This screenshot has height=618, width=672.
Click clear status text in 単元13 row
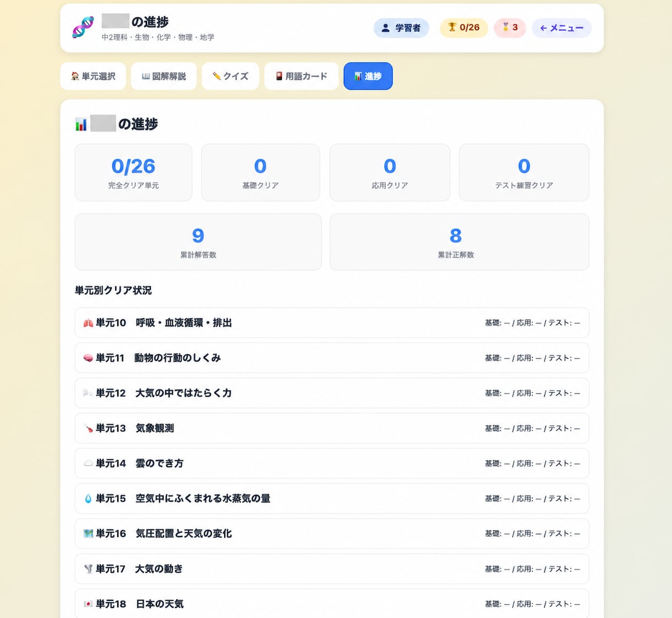tap(532, 429)
